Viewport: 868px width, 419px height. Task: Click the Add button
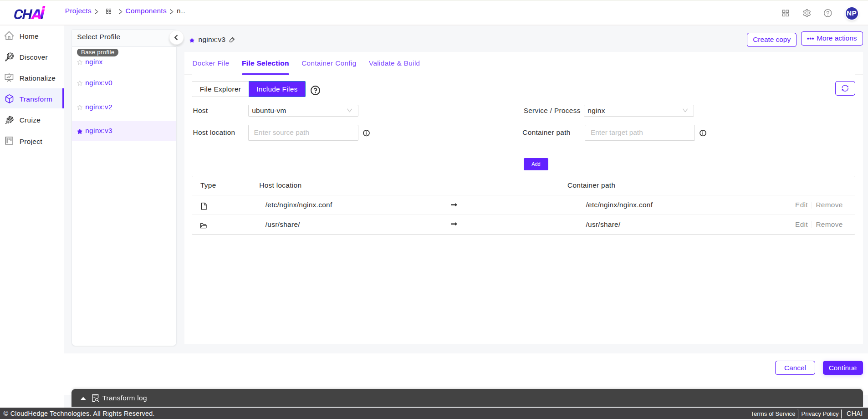pyautogui.click(x=536, y=164)
